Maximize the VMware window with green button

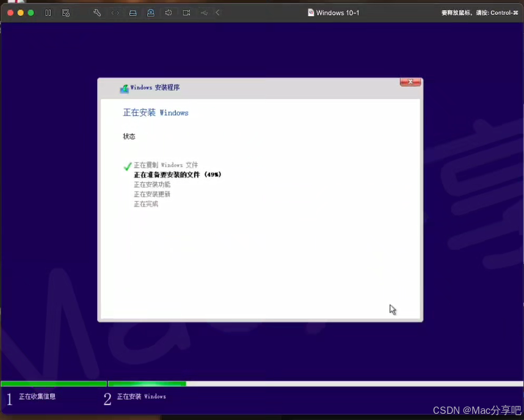click(31, 13)
